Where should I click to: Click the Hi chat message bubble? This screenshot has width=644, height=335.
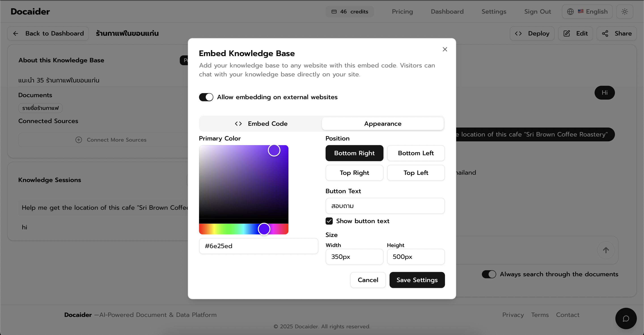click(x=604, y=93)
